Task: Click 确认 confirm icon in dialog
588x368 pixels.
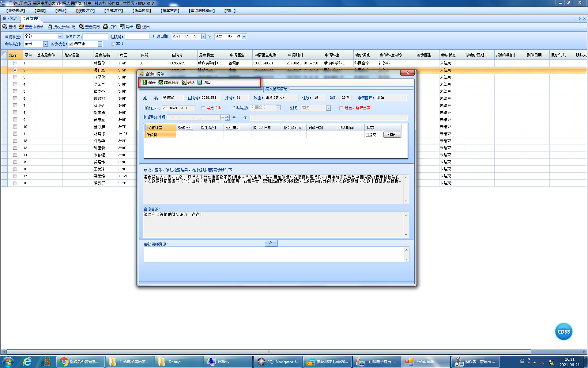Action: 184,82
